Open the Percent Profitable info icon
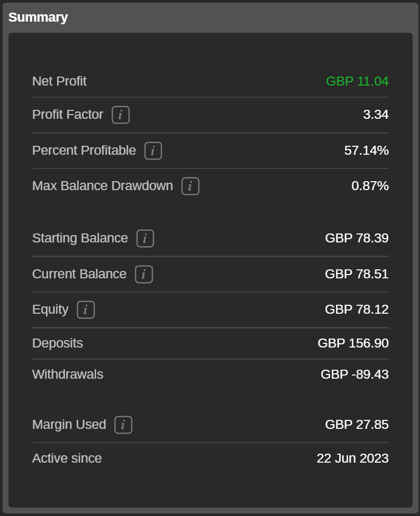The height and width of the screenshot is (516, 420). [153, 151]
